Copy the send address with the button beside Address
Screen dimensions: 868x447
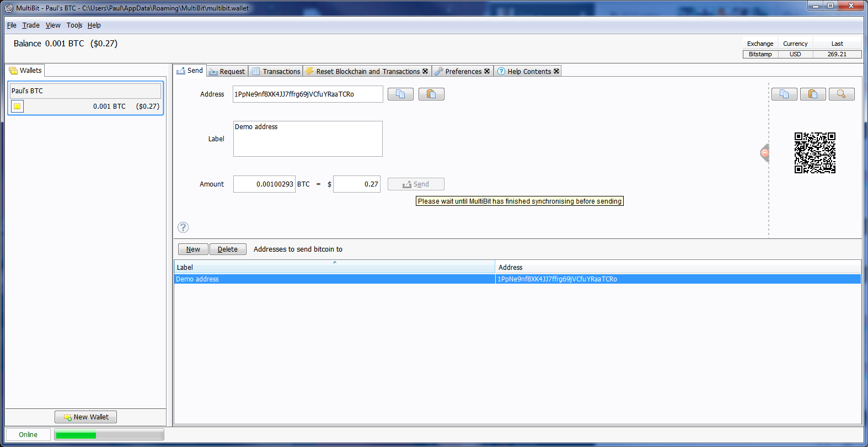click(400, 94)
